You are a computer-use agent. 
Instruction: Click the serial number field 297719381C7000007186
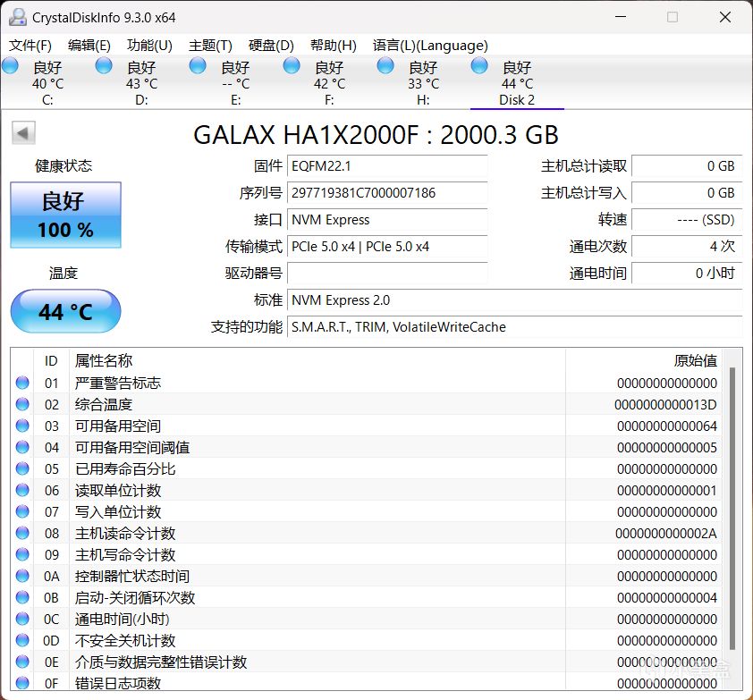tap(387, 193)
